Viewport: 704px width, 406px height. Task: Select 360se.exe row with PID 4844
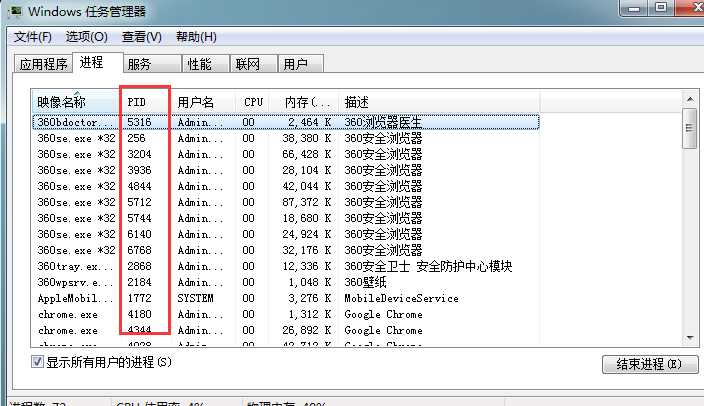[286, 186]
